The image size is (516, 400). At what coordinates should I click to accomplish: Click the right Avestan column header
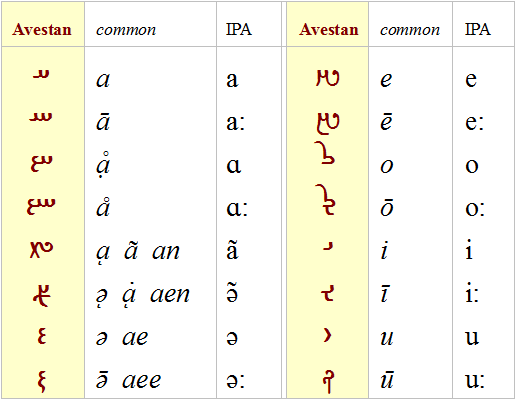tap(329, 30)
